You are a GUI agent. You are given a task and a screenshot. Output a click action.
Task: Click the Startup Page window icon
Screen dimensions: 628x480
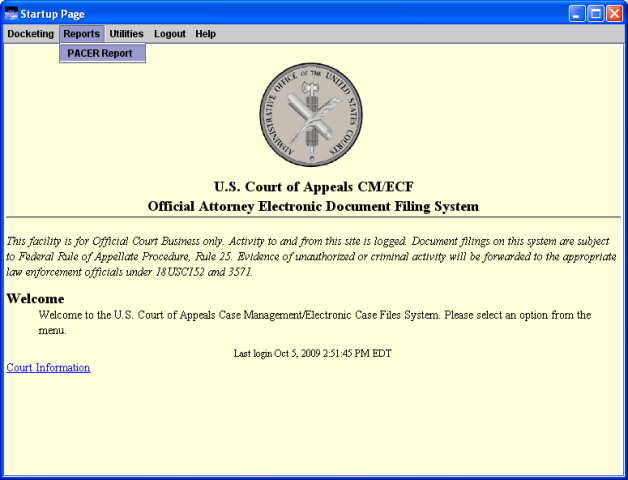coord(11,14)
